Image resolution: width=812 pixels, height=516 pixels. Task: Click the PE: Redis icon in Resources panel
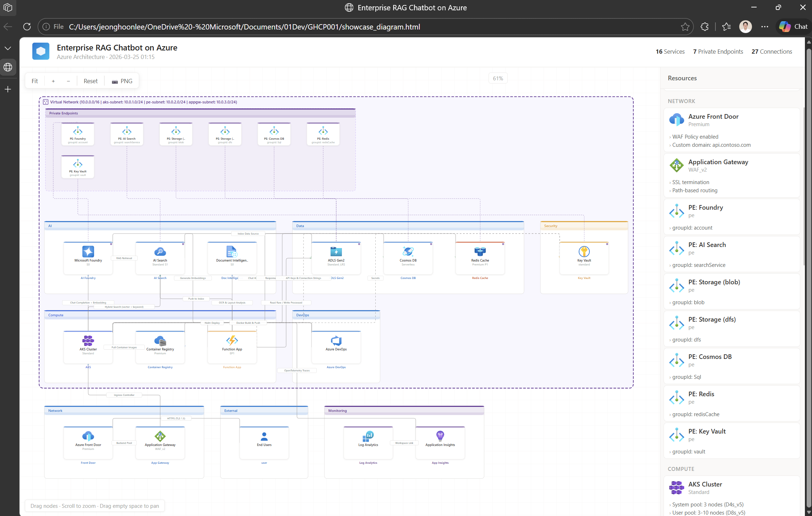pyautogui.click(x=677, y=397)
